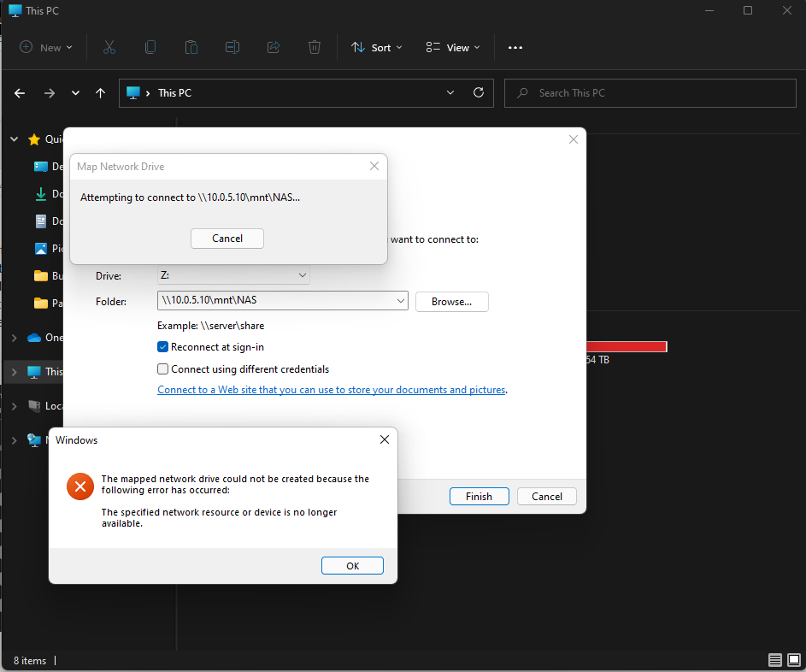Open the Pictures quick access icon

(x=41, y=248)
